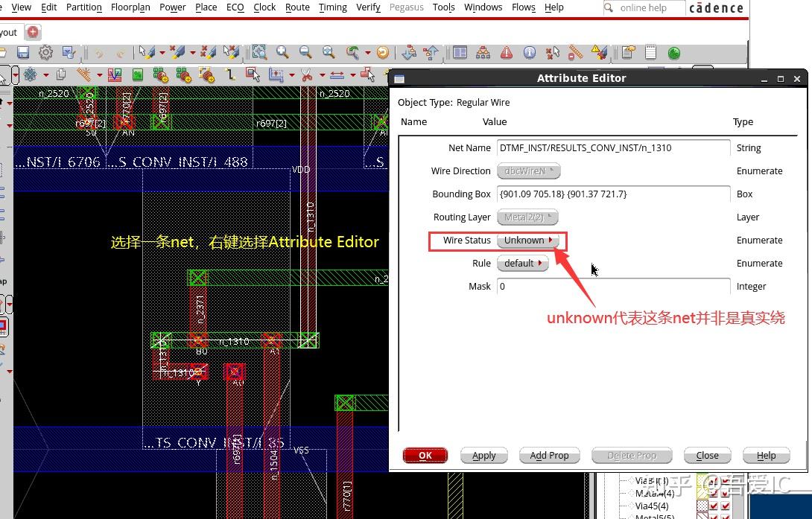Click the zoom out magnifier icon
Image resolution: width=812 pixels, height=519 pixels.
[x=305, y=52]
